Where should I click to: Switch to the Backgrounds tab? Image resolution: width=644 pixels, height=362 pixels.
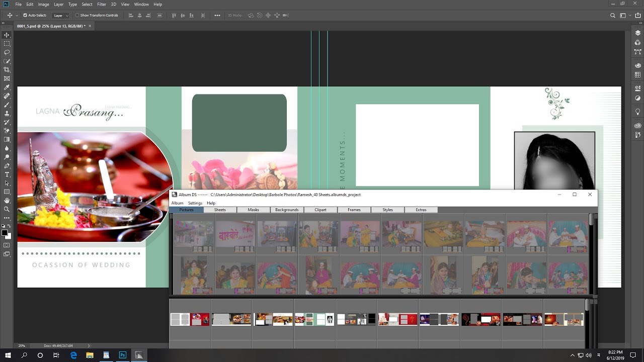[287, 210]
